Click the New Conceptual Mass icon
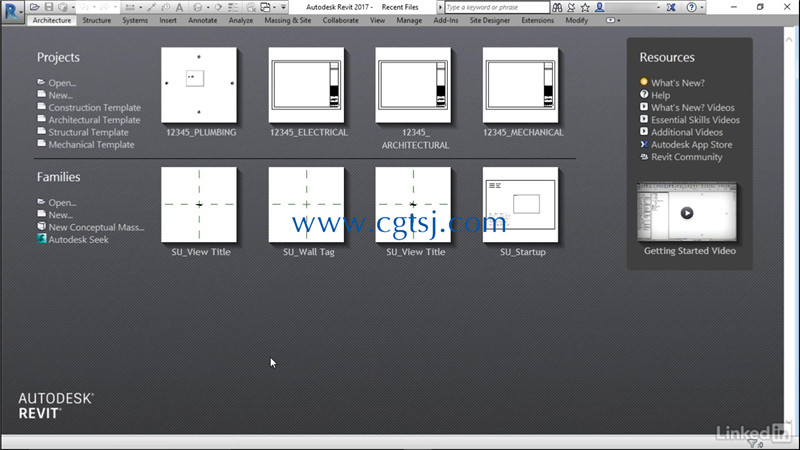The image size is (800, 450). [41, 226]
